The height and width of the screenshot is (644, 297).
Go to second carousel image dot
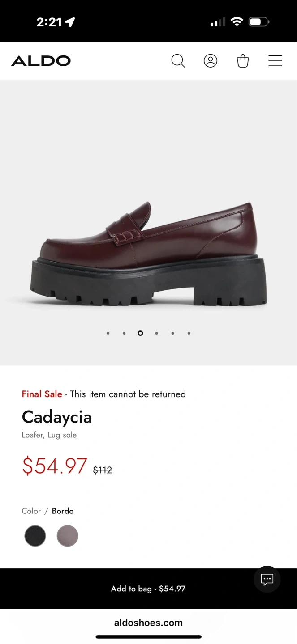[x=124, y=333]
